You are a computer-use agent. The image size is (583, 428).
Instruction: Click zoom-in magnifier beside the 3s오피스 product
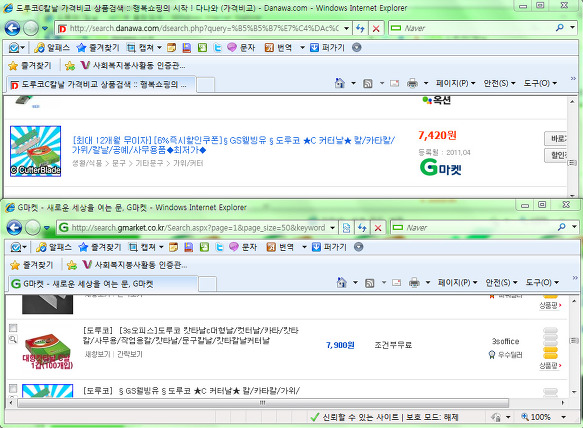pos(13,339)
